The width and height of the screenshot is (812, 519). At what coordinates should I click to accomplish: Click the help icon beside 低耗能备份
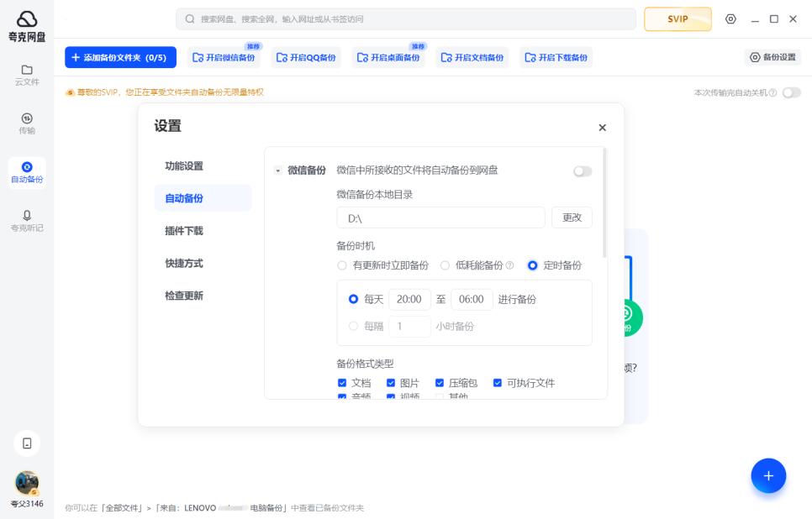click(509, 265)
